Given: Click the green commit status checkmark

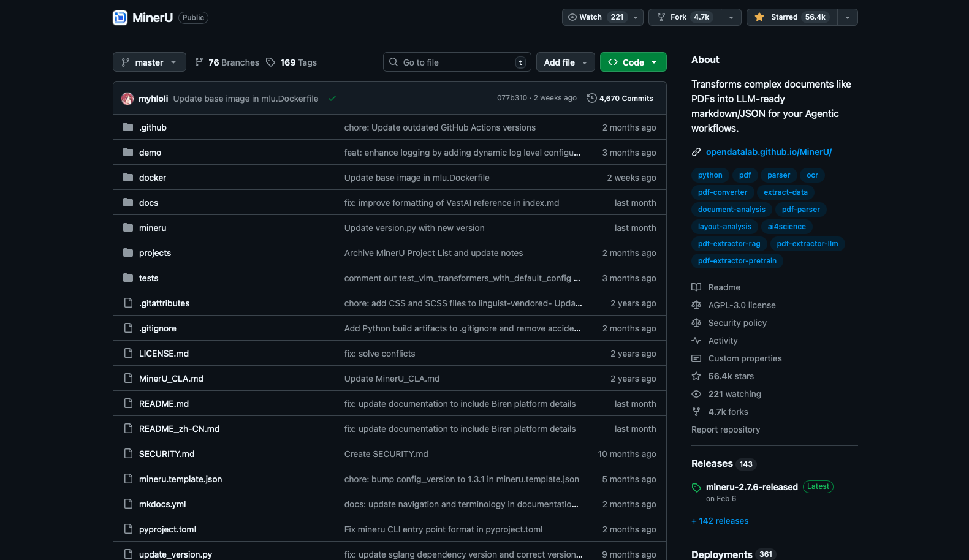Looking at the screenshot, I should click(332, 99).
